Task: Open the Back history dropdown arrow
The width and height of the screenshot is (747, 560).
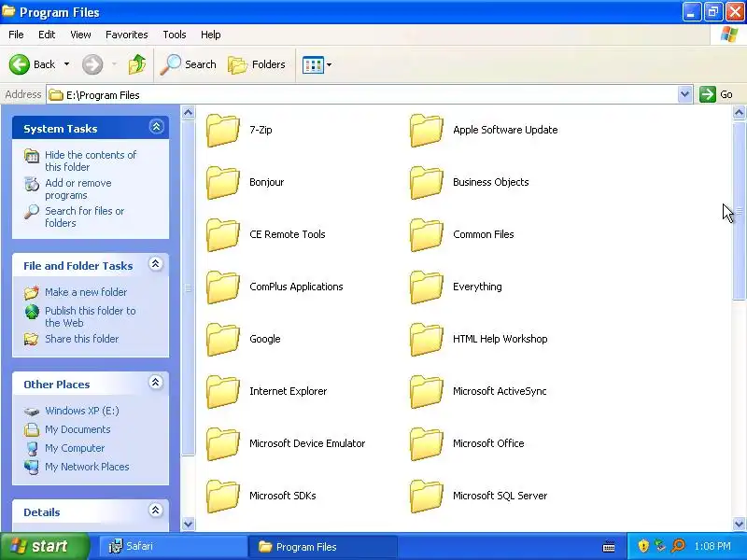Action: click(66, 64)
